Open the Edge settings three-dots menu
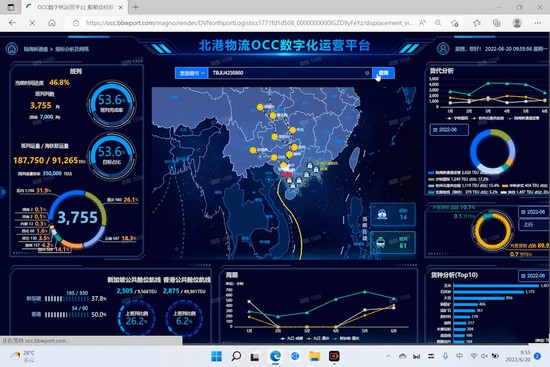This screenshot has height=367, width=550. click(538, 23)
